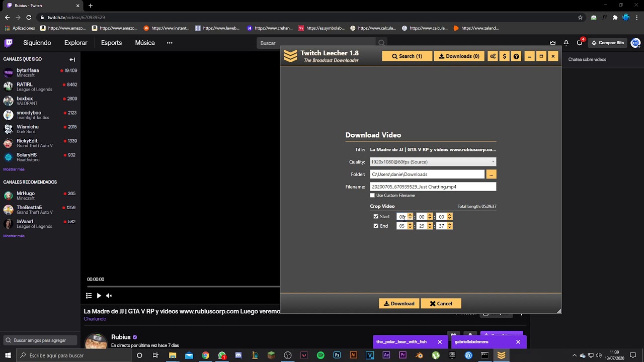Image resolution: width=644 pixels, height=362 pixels.
Task: Open Twitch Leecher preferences gear icon
Action: pos(493,56)
